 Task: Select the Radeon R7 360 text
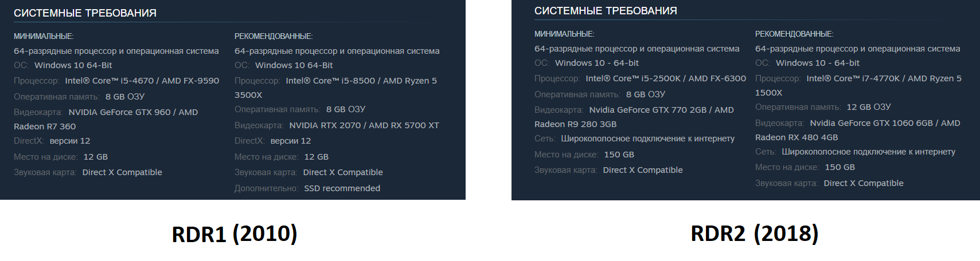click(x=45, y=126)
